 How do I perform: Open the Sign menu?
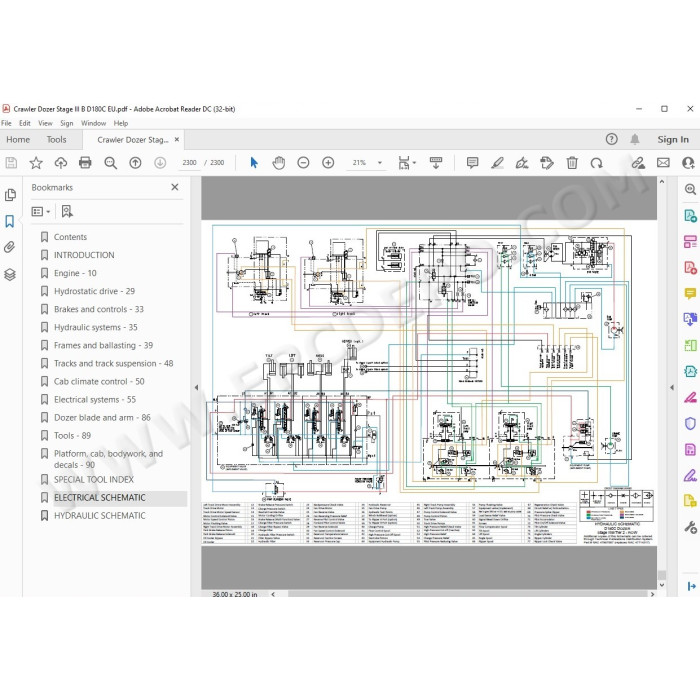click(67, 123)
